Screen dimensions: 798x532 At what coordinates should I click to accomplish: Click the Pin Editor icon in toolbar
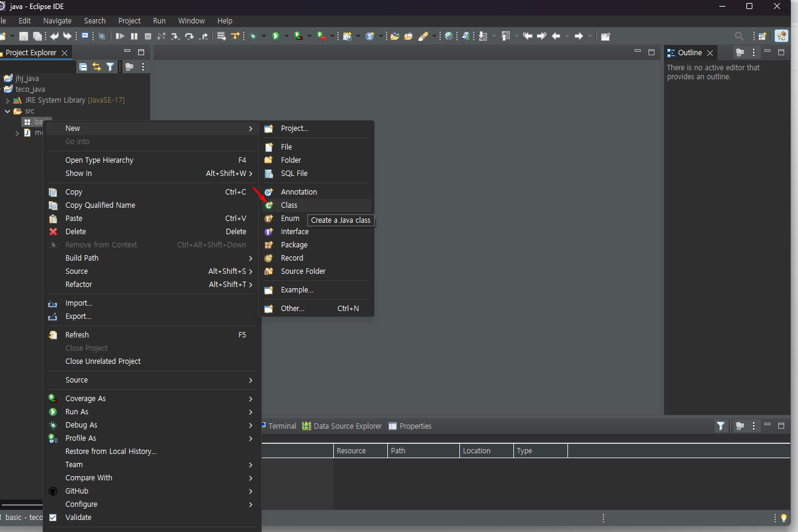605,36
